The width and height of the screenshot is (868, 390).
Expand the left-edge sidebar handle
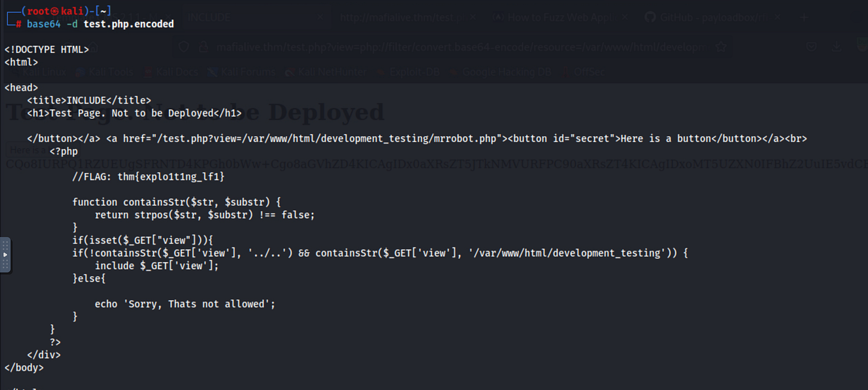[6, 254]
